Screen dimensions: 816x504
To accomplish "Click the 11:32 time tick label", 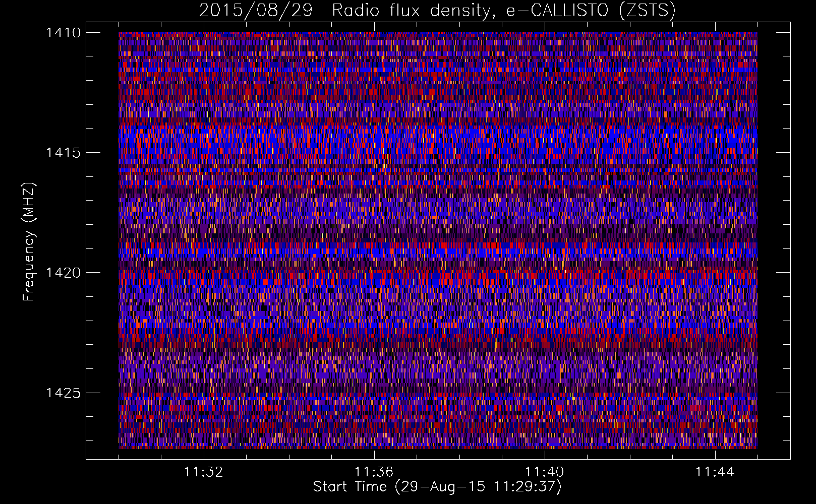I will (203, 472).
